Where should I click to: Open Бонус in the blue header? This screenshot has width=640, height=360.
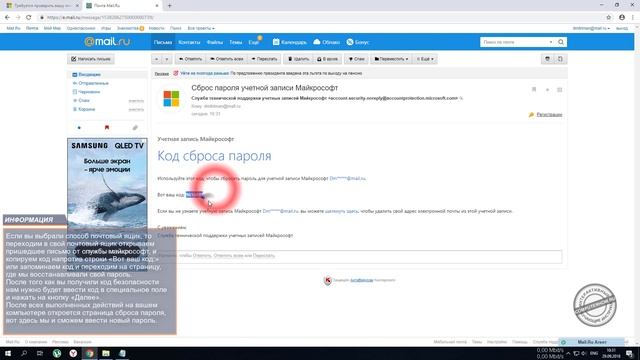(x=358, y=42)
